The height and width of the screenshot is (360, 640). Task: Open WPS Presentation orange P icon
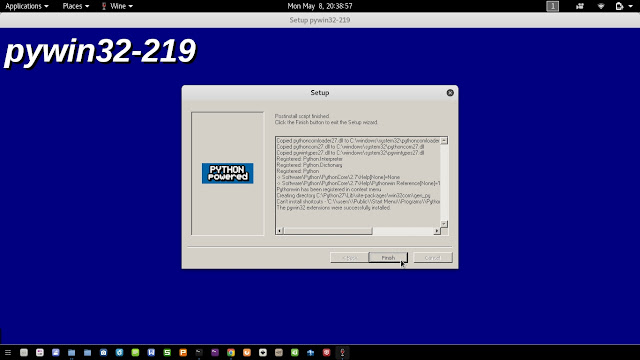click(183, 352)
